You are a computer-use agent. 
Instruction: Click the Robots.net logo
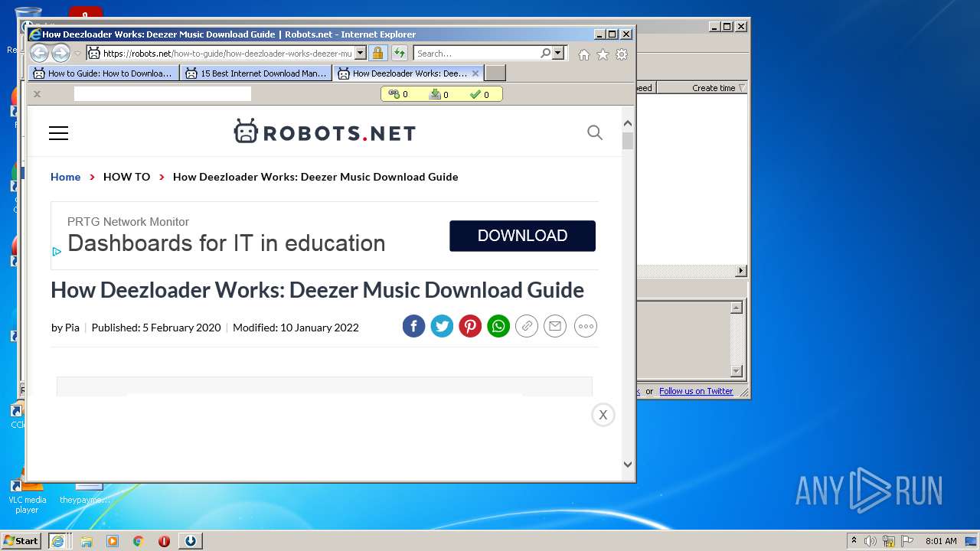(x=324, y=132)
